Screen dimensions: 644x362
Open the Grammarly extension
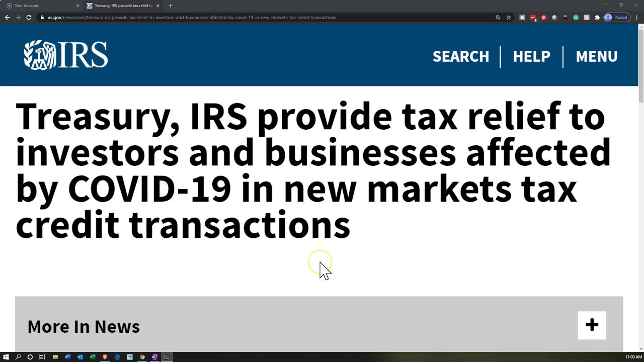[576, 18]
